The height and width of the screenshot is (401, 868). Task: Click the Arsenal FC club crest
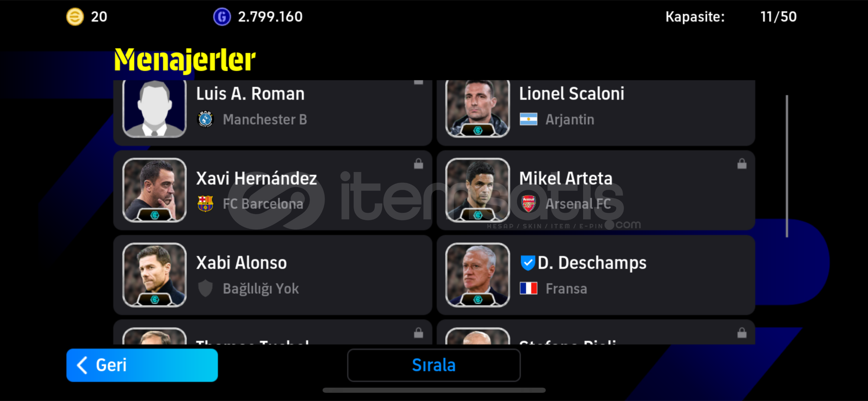pos(528,203)
